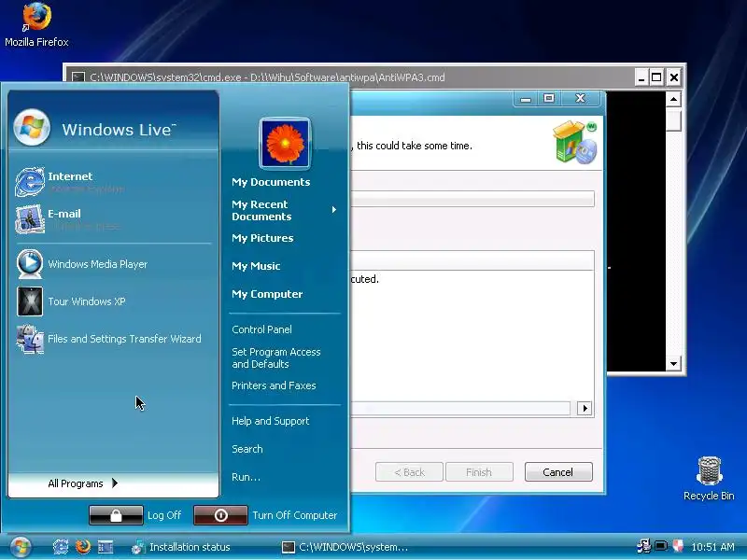Click right scroll arrow in wizard log
The image size is (747, 560).
point(585,408)
